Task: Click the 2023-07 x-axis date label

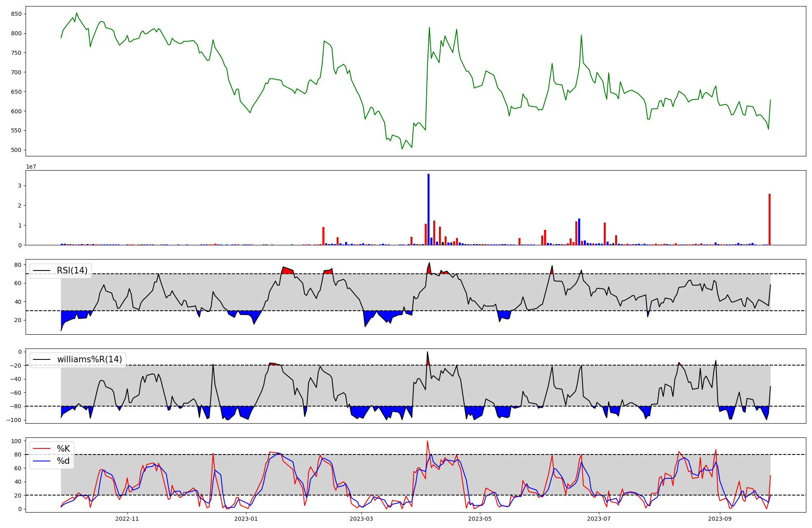Action: click(x=599, y=519)
